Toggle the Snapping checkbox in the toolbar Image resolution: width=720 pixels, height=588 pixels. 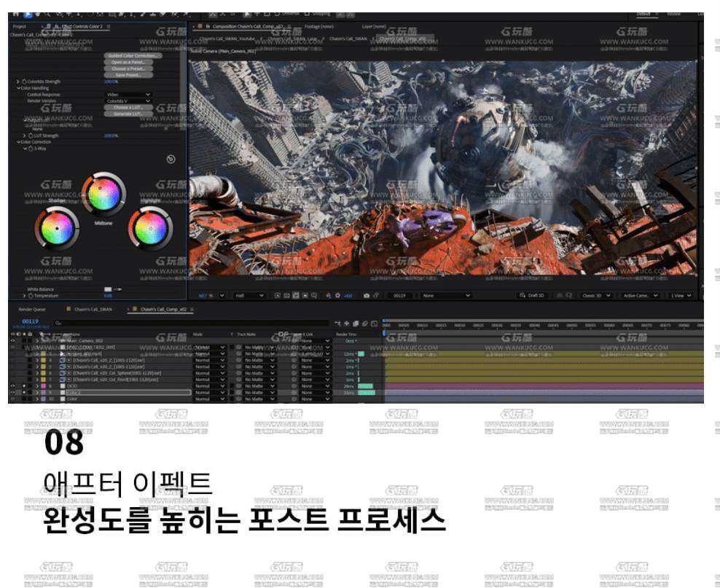pos(307,13)
